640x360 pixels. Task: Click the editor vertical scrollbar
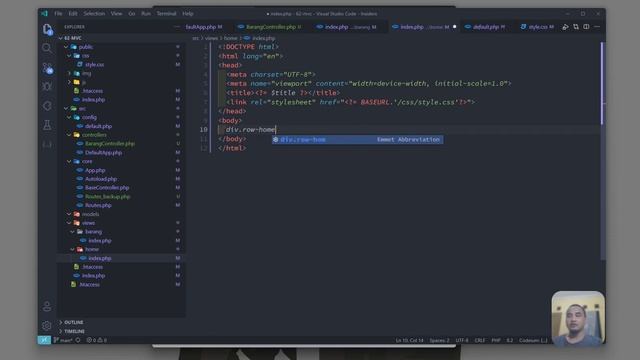pos(602,151)
